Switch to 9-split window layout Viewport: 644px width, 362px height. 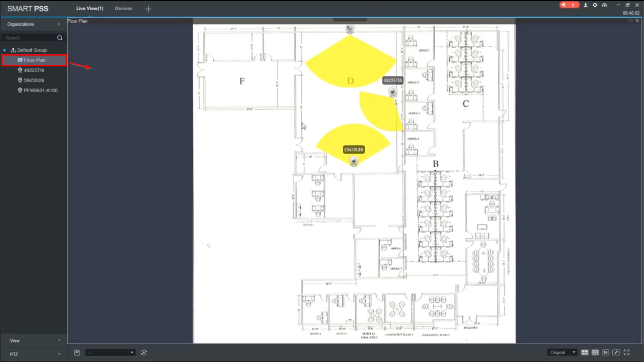click(x=595, y=352)
